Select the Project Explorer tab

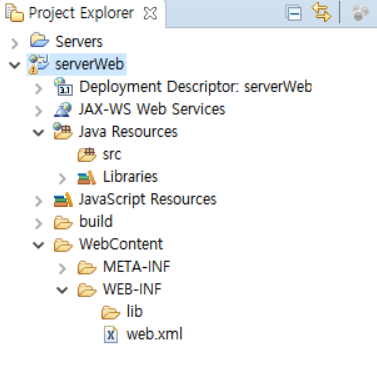[82, 13]
